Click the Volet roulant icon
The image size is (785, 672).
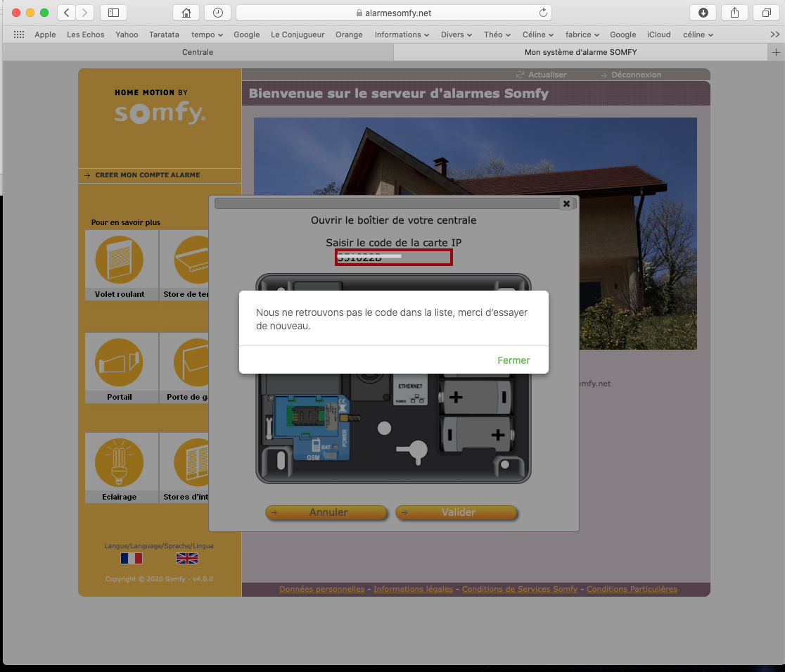click(120, 260)
